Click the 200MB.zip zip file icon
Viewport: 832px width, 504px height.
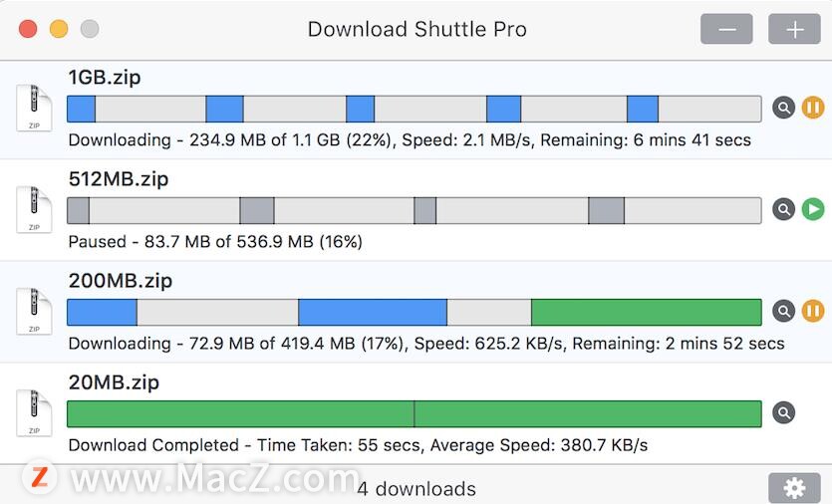(34, 311)
